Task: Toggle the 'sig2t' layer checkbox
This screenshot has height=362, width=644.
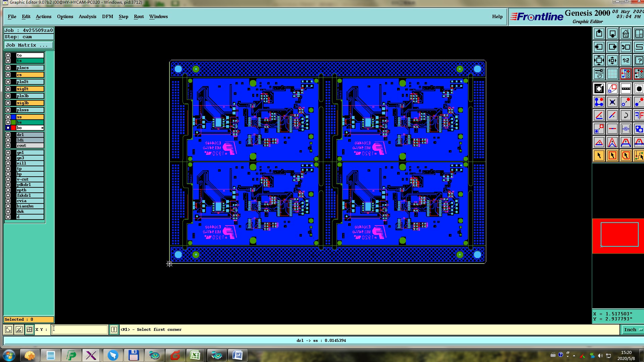Action: pyautogui.click(x=8, y=89)
